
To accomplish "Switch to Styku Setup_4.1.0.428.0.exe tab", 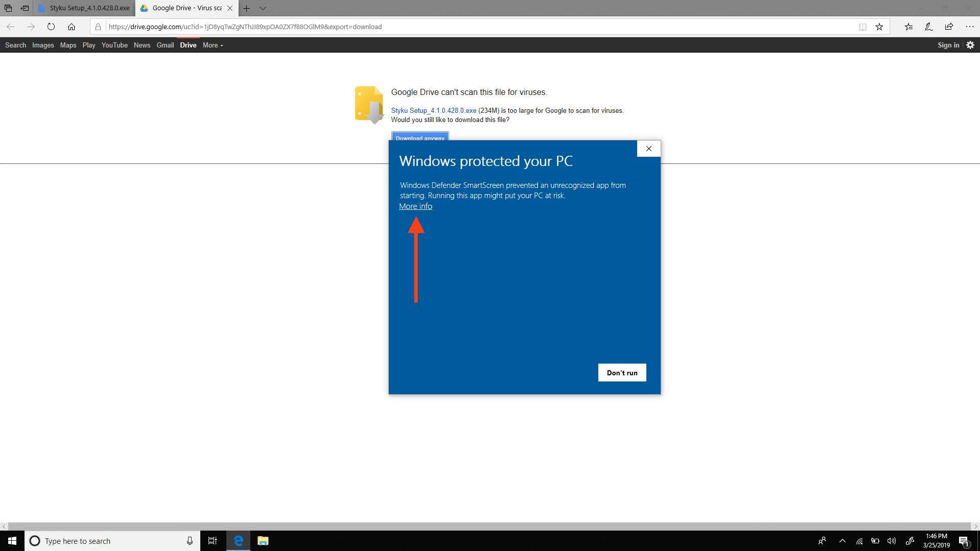I will click(x=85, y=8).
